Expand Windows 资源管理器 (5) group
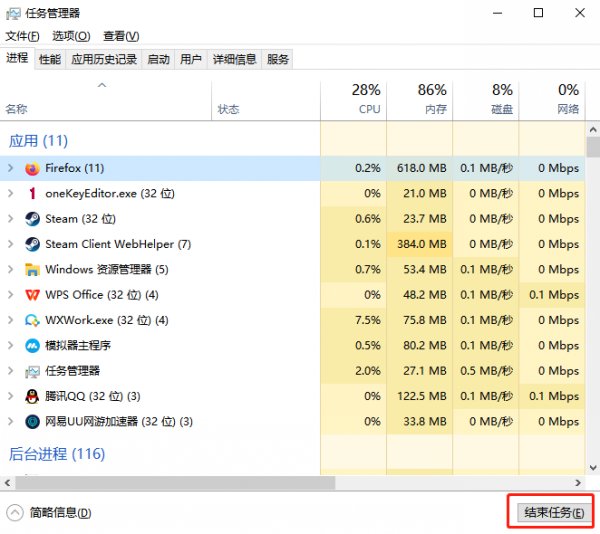The height and width of the screenshot is (534, 600). (11, 269)
